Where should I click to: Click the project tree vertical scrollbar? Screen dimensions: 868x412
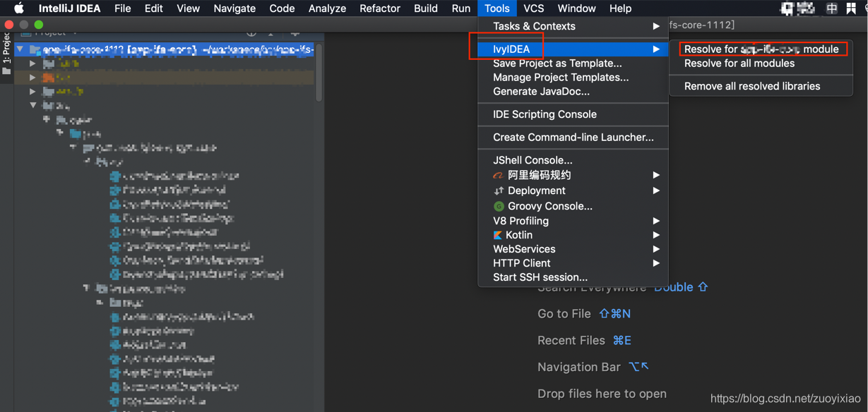319,74
